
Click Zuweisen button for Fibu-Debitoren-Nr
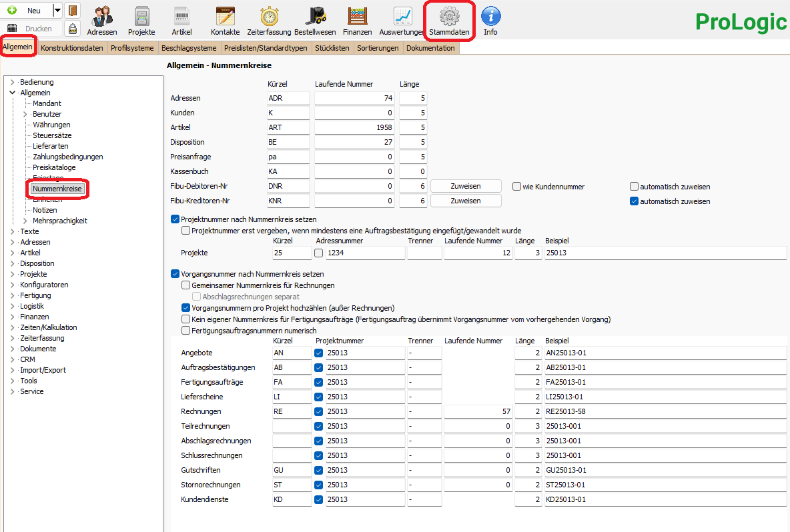pos(465,186)
